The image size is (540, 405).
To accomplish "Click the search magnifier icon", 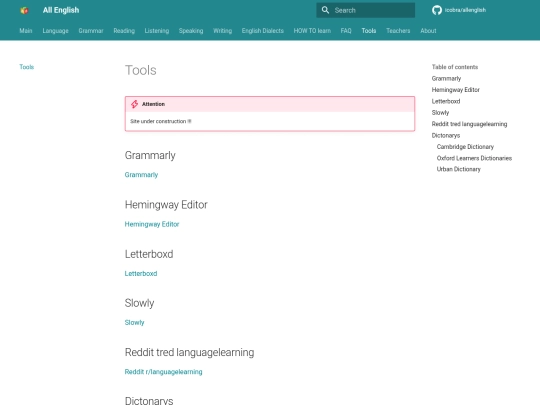I will click(325, 10).
